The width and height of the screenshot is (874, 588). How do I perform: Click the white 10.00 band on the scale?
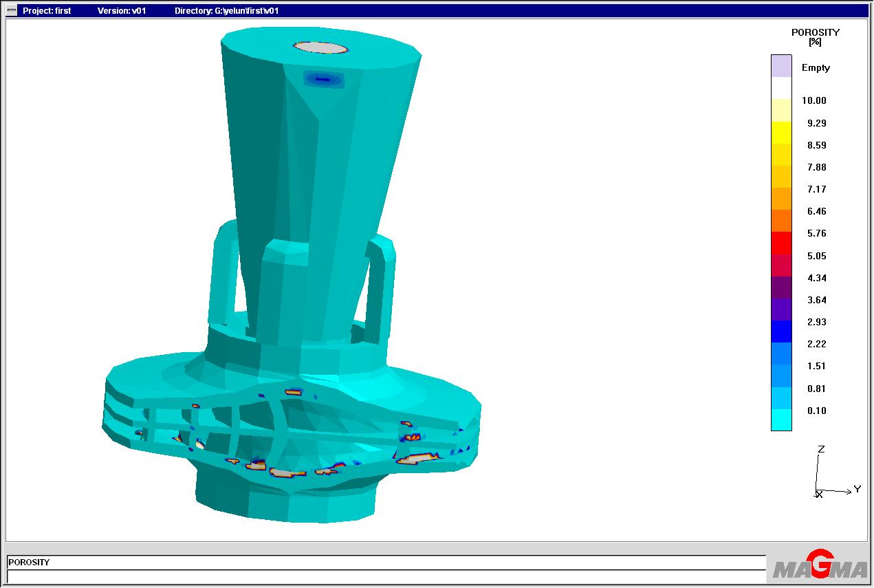782,89
